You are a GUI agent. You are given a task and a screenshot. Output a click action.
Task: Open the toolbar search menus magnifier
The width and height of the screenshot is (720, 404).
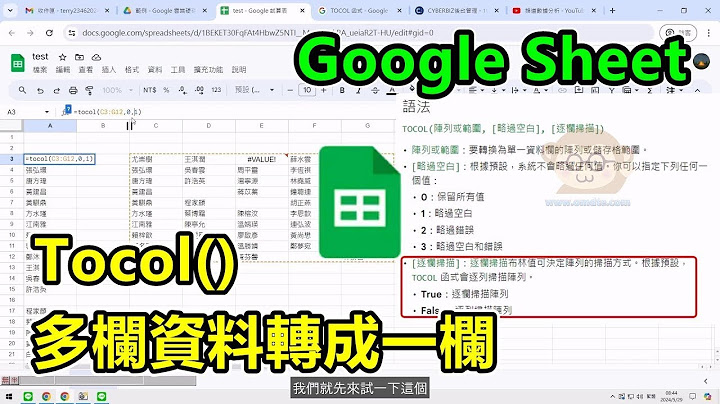coord(22,90)
